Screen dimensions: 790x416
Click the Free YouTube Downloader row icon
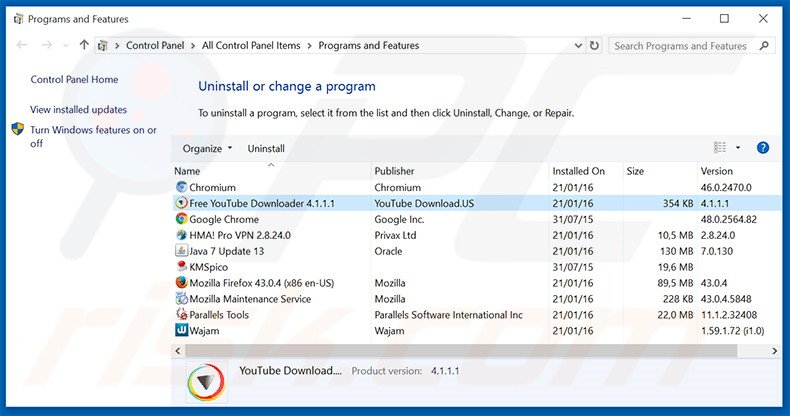click(181, 203)
